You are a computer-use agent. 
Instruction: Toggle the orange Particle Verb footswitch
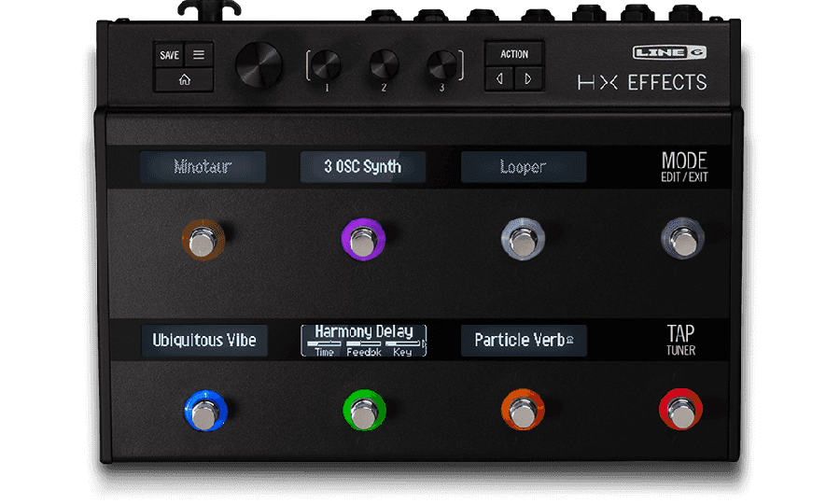coord(523,410)
